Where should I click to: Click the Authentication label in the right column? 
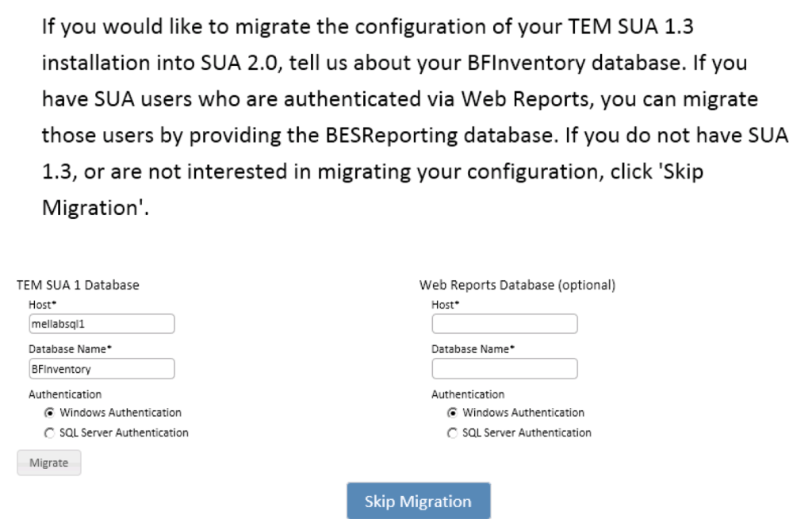[469, 394]
